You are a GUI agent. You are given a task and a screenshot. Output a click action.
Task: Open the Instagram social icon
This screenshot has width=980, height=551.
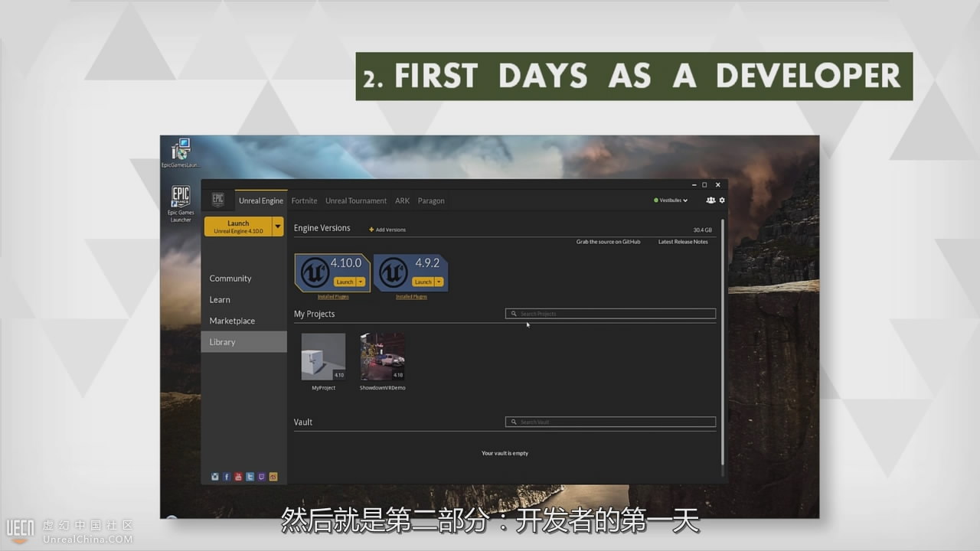[215, 477]
